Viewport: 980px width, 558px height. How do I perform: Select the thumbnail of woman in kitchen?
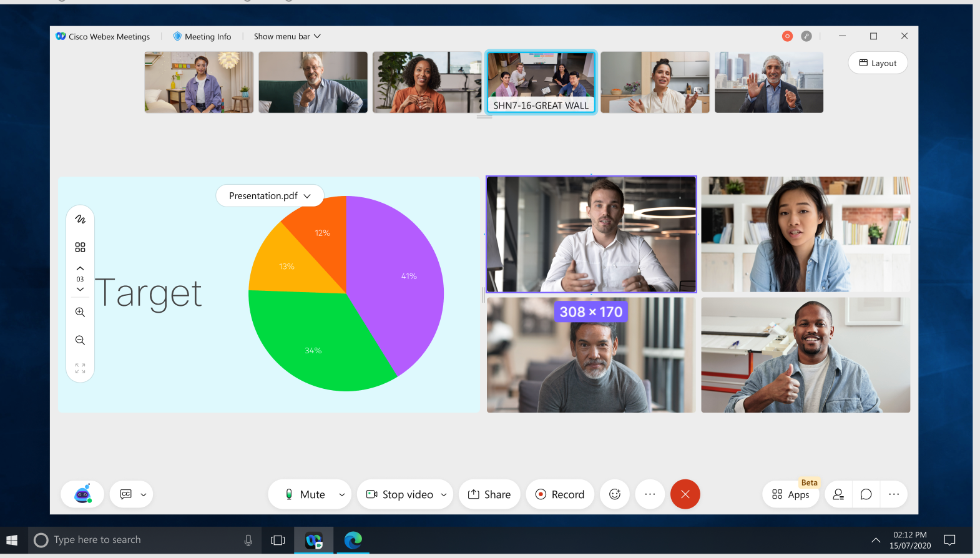pos(655,82)
